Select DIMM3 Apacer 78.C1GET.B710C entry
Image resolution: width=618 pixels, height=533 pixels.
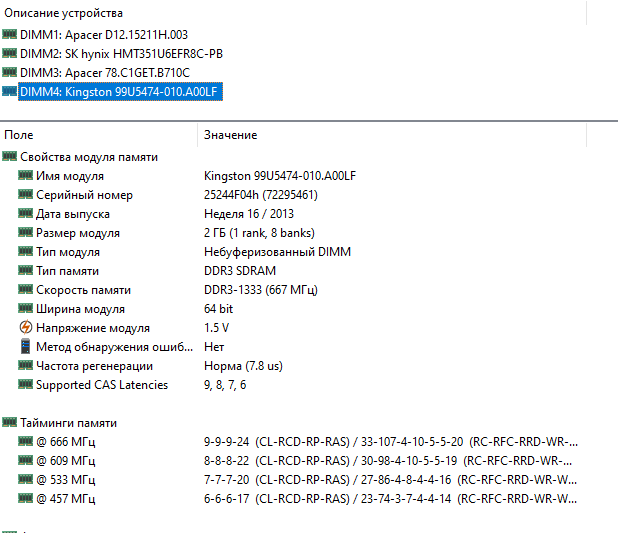[105, 73]
